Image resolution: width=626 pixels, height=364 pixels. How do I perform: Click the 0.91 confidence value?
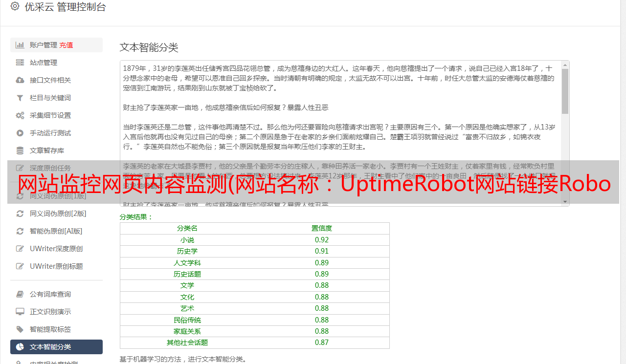click(x=322, y=251)
